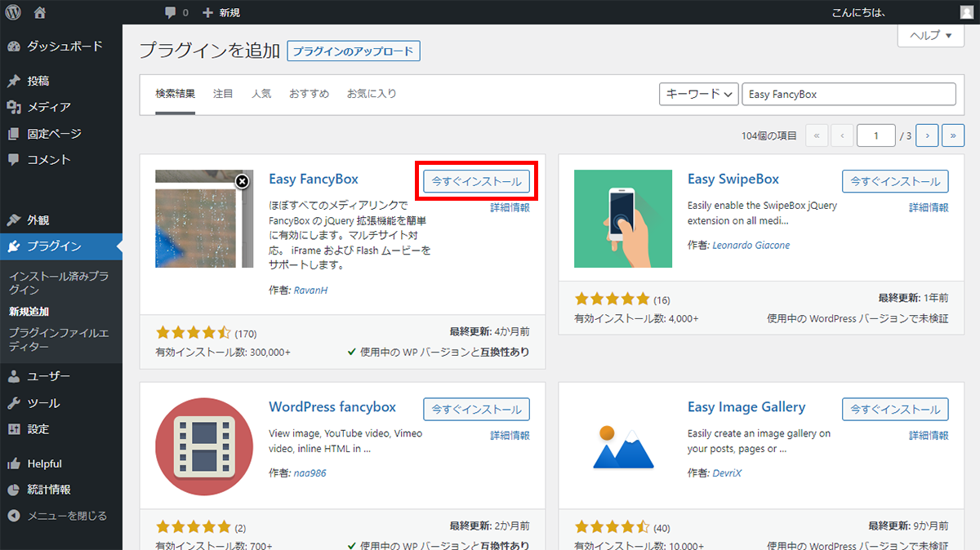Open メディア from the sidebar icon

pyautogui.click(x=15, y=106)
